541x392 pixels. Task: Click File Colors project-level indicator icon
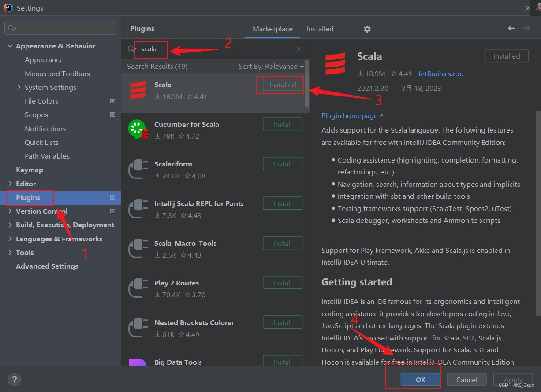pos(112,101)
